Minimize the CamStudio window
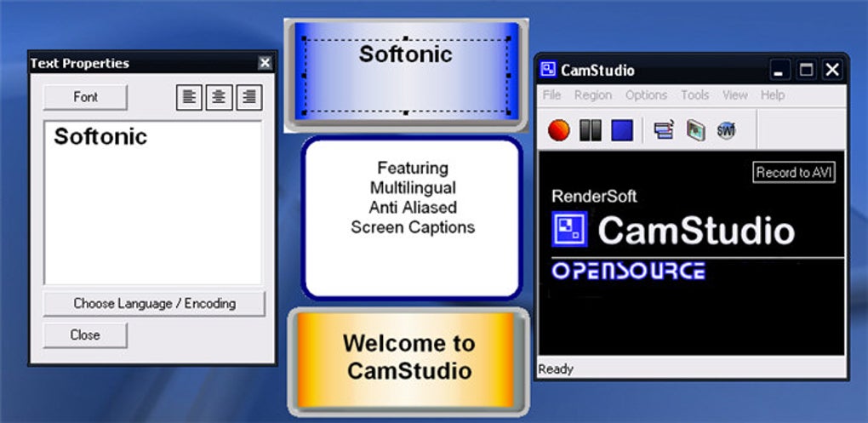The height and width of the screenshot is (423, 868). tap(779, 70)
